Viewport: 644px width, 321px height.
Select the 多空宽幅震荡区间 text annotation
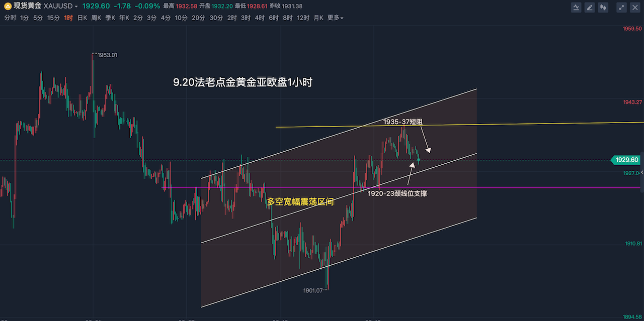(x=300, y=202)
